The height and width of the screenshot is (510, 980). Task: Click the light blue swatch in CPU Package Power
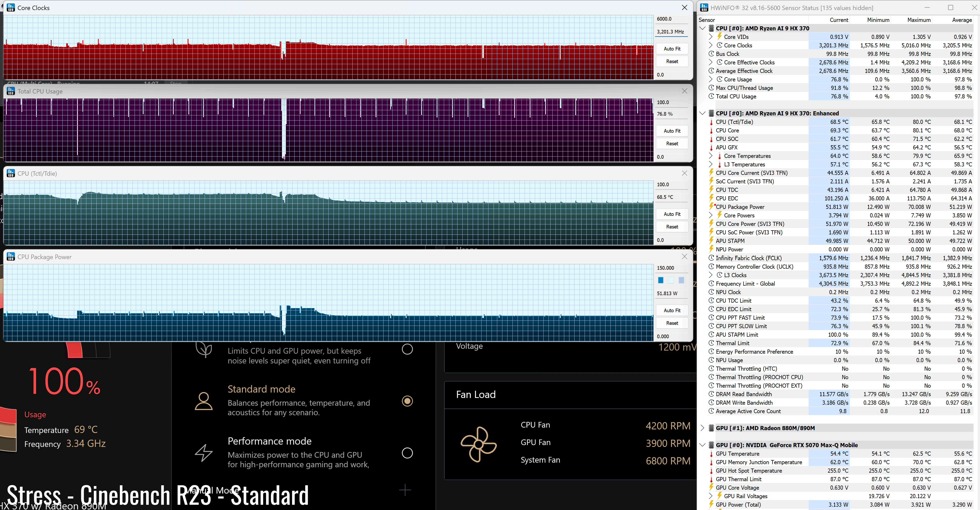[681, 280]
